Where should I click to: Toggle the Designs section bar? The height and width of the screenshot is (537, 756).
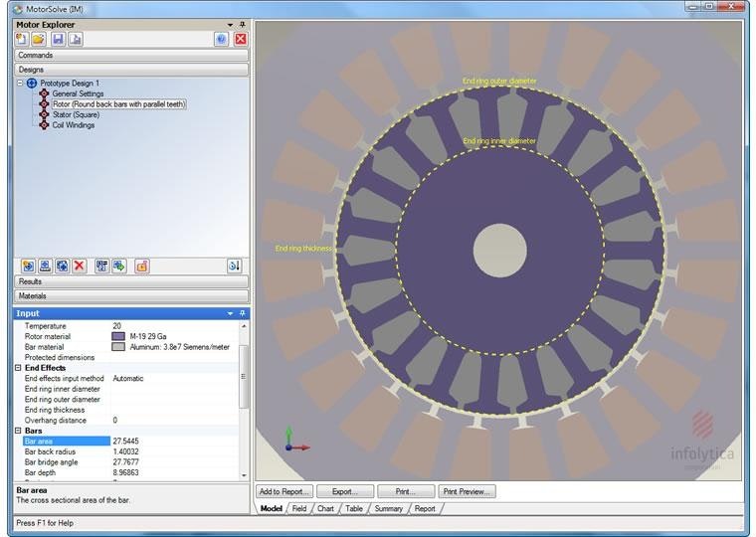click(x=131, y=70)
